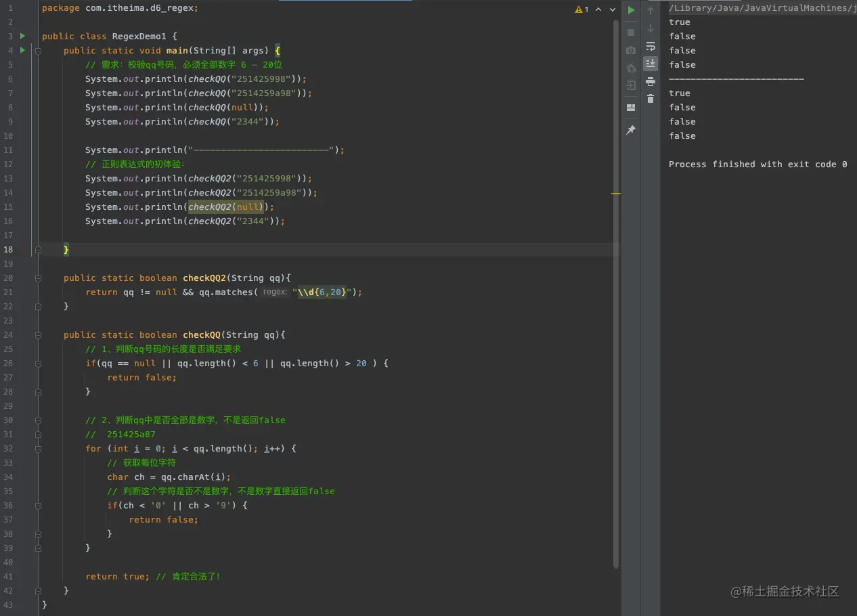Collapse the main method fold on line 4

(39, 51)
